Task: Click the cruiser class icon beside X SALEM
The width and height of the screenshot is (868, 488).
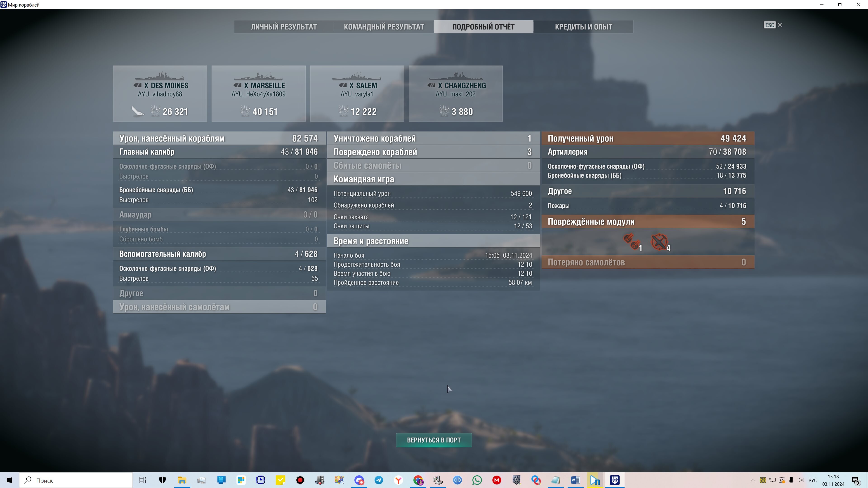Action: coord(343,86)
